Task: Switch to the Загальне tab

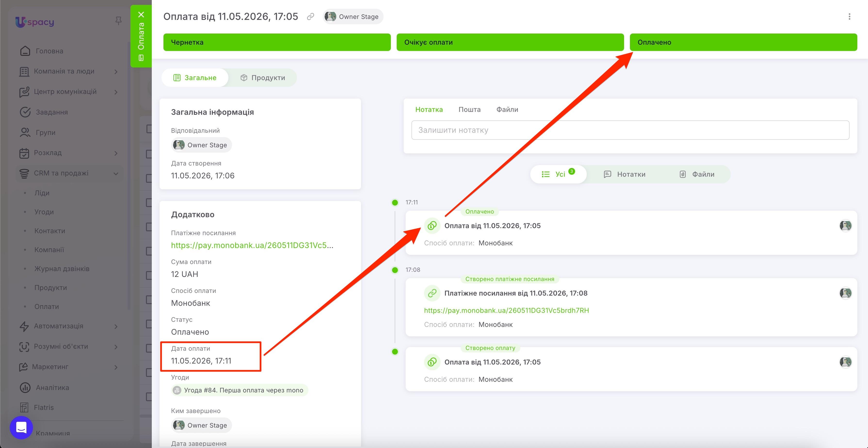Action: [195, 78]
